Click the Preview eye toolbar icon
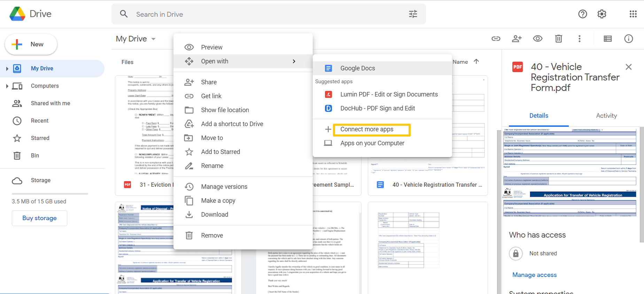 coord(538,39)
